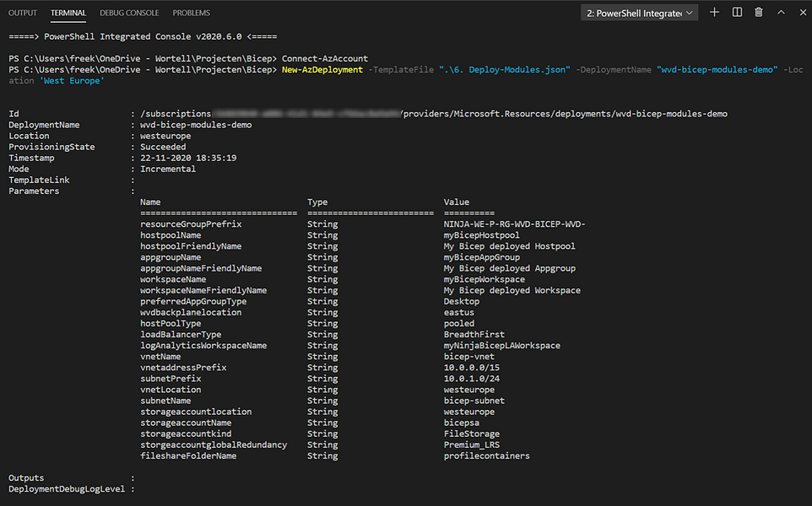Maximize panel size with up chevron

click(x=781, y=13)
